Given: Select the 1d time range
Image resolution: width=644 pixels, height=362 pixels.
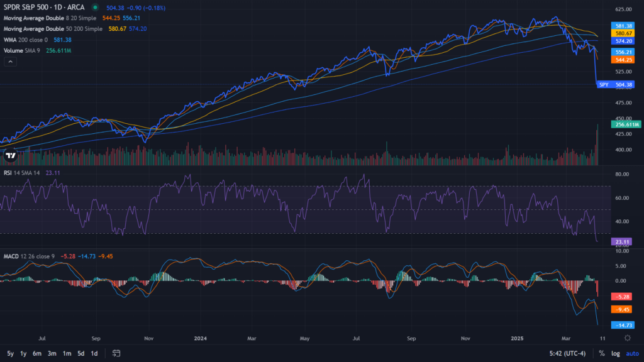Looking at the screenshot, I should point(94,353).
